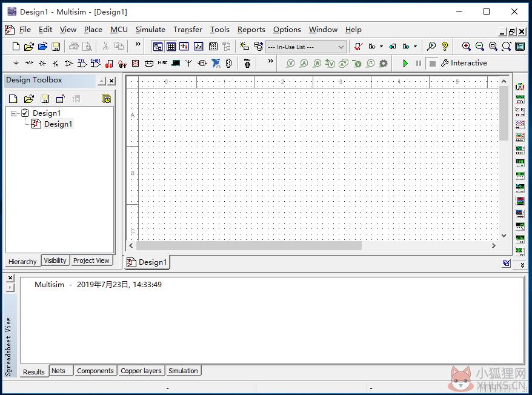The image size is (532, 395).
Task: Open the Simulate menu
Action: coord(150,30)
